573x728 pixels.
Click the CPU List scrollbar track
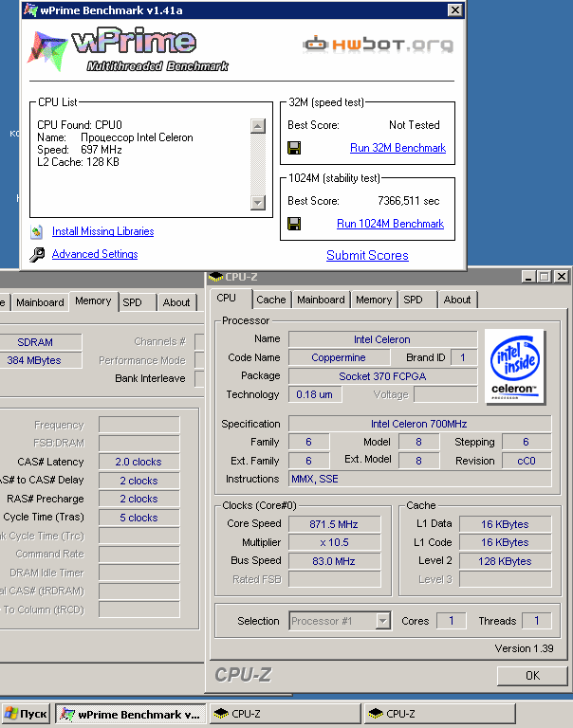[x=257, y=164]
